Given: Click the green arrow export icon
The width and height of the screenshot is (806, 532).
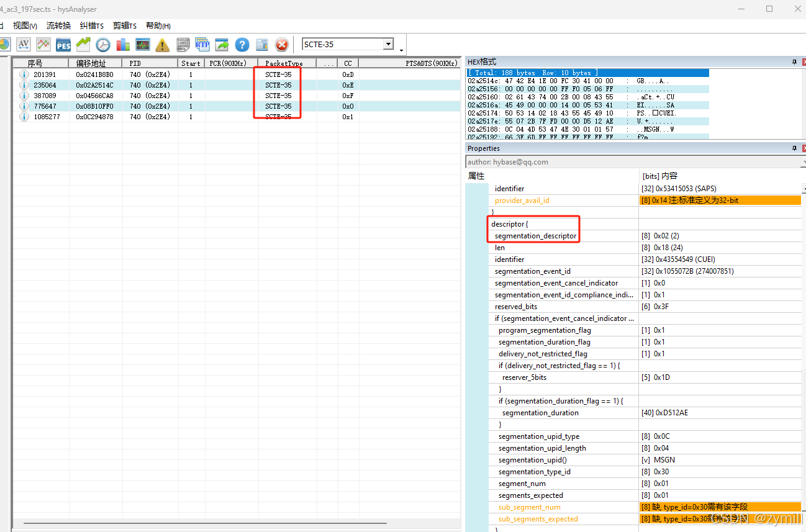Looking at the screenshot, I should coord(222,44).
